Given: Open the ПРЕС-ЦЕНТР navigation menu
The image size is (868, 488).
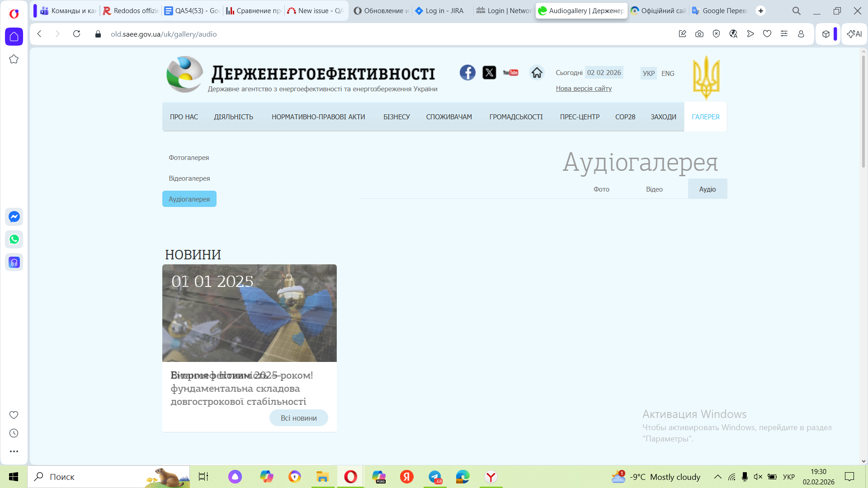Looking at the screenshot, I should 580,117.
